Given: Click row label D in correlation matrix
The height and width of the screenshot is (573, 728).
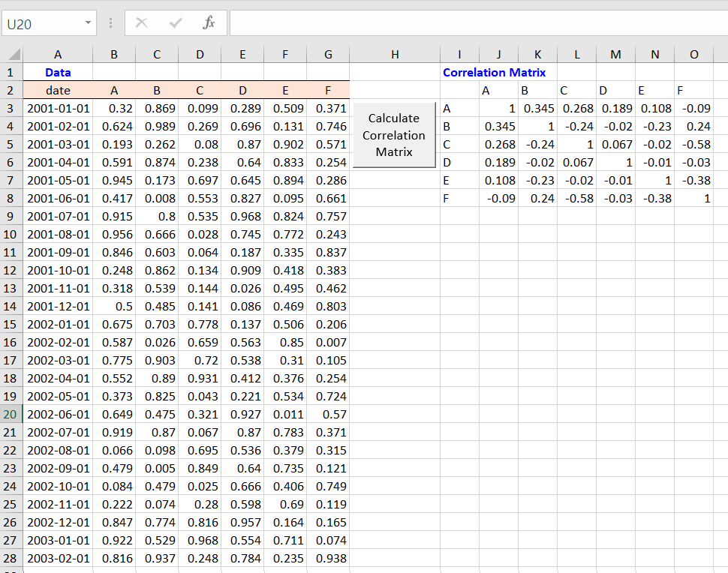Looking at the screenshot, I should click(459, 163).
